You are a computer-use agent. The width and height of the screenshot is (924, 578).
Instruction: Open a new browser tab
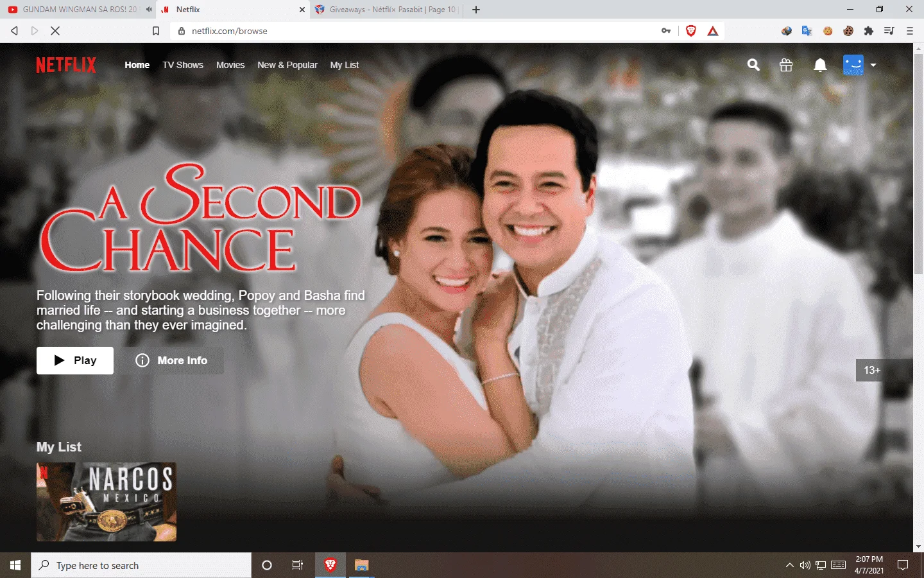coord(476,10)
